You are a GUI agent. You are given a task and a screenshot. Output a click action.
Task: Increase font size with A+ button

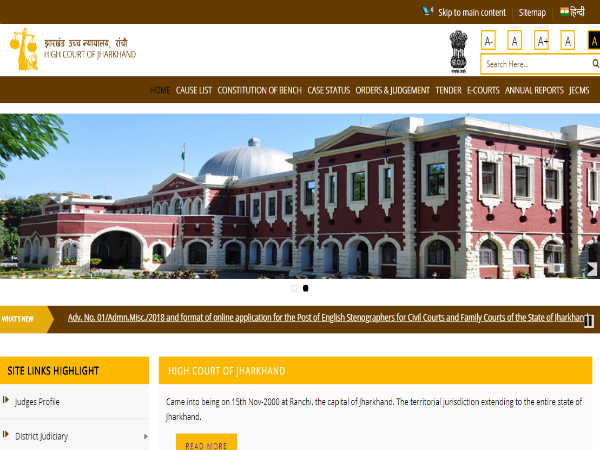tap(541, 40)
